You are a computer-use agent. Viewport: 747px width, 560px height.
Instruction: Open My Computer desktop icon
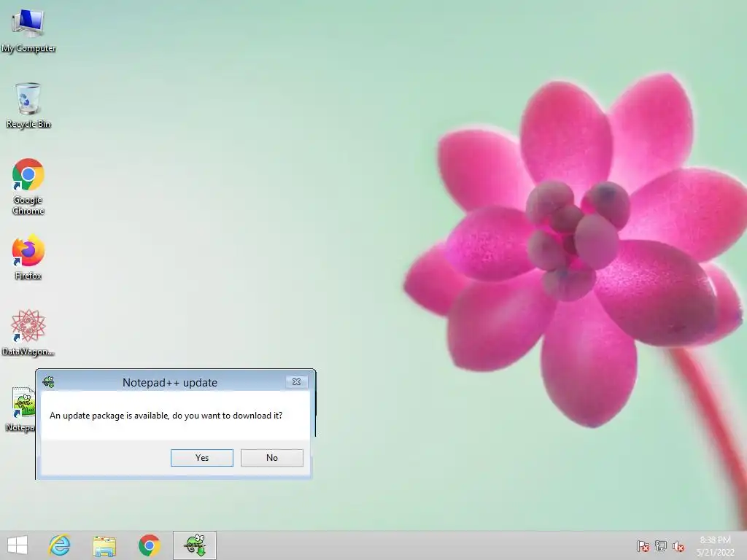[x=28, y=29]
